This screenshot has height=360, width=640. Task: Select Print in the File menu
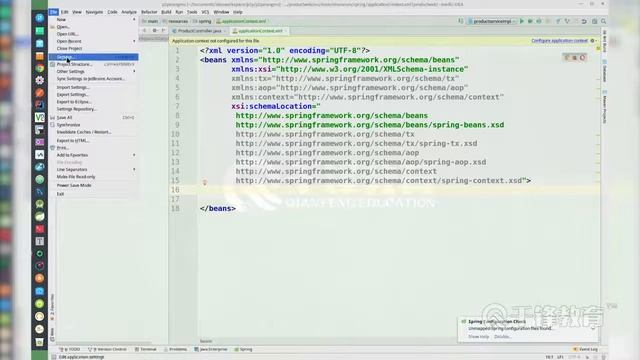pyautogui.click(x=93, y=148)
